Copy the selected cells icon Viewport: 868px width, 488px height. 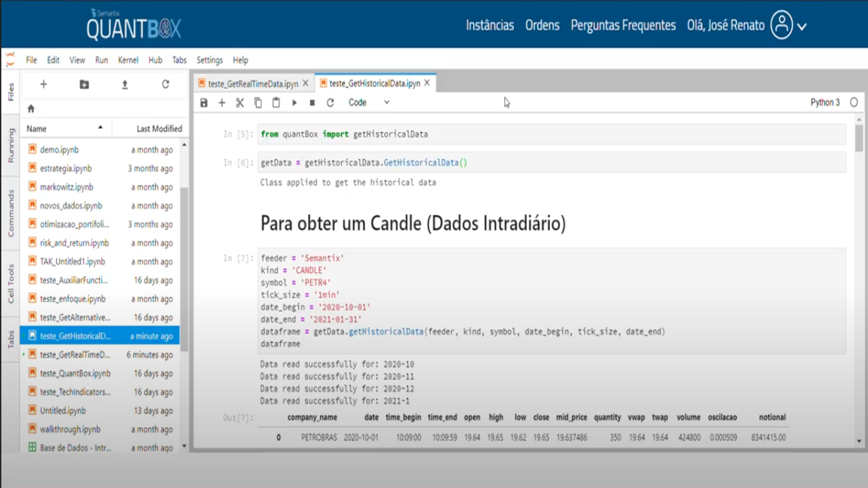[258, 103]
